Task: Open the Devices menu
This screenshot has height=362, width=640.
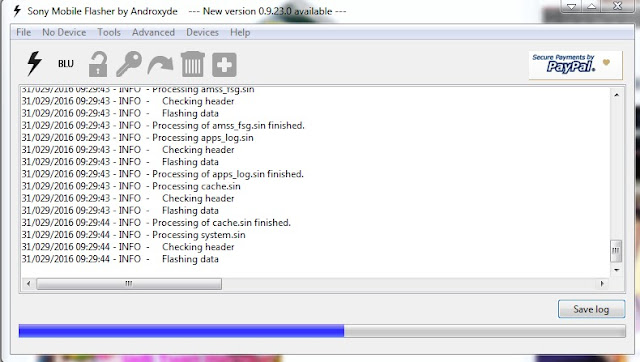Action: click(202, 32)
